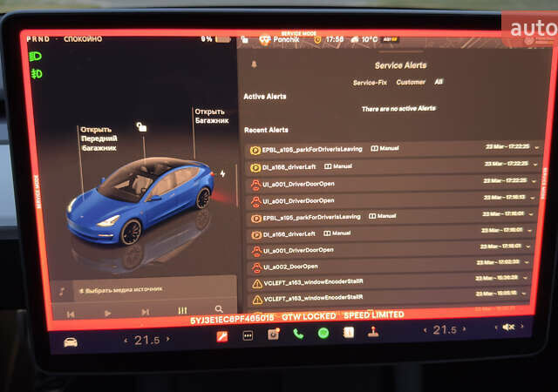Open car controls from bottom bar
This screenshot has width=558, height=392.
[71, 342]
